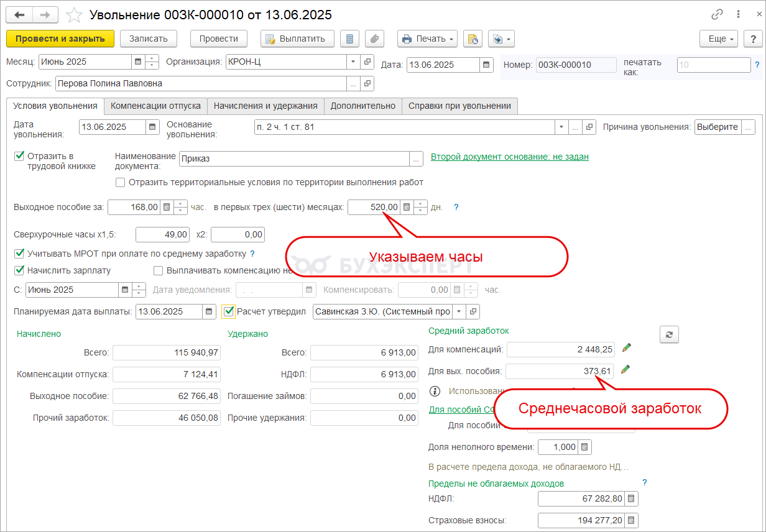This screenshot has width=766, height=532.
Task: Open the calculator for the 168,00 hours field
Action: tap(167, 207)
